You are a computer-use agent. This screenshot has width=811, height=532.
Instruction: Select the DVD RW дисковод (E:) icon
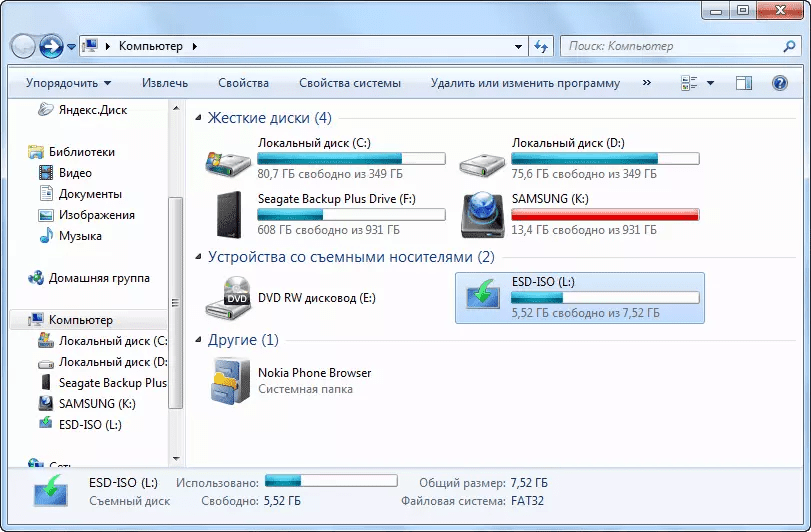[228, 298]
